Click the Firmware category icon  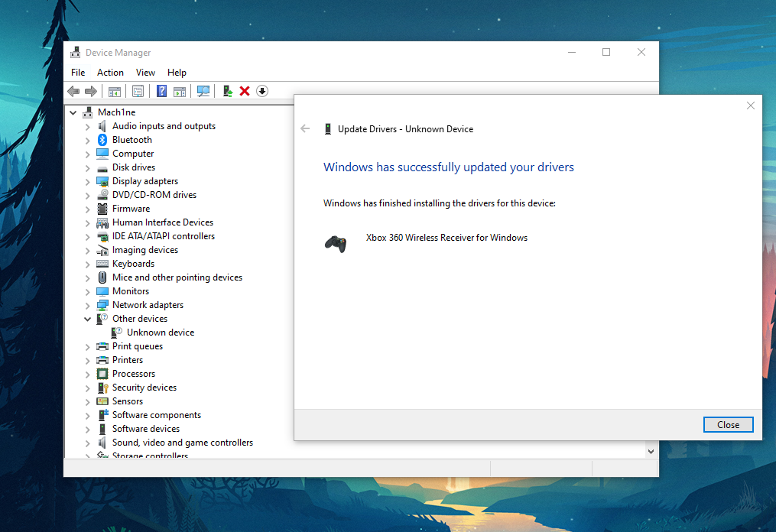102,209
